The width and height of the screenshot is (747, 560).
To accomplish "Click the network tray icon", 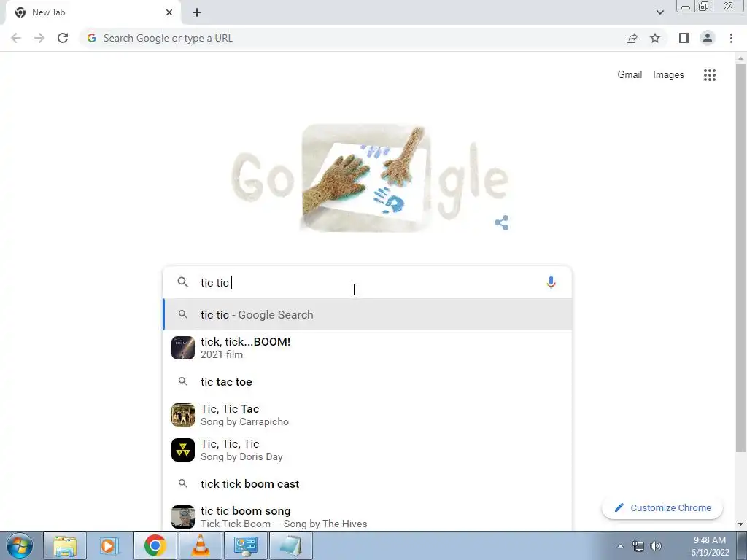I will [638, 546].
